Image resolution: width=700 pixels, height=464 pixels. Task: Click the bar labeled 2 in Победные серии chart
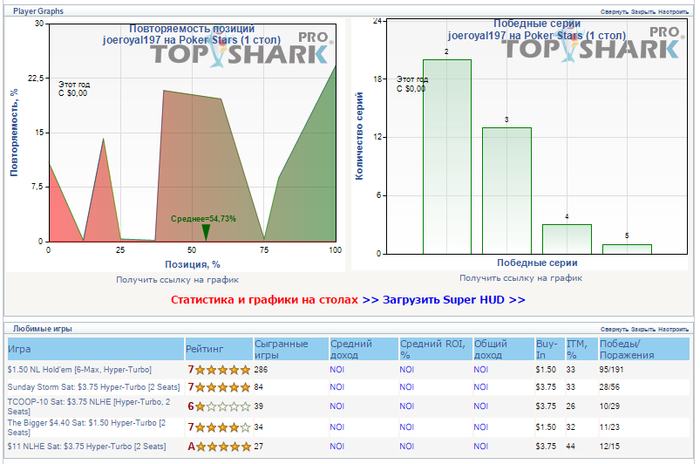pyautogui.click(x=447, y=157)
